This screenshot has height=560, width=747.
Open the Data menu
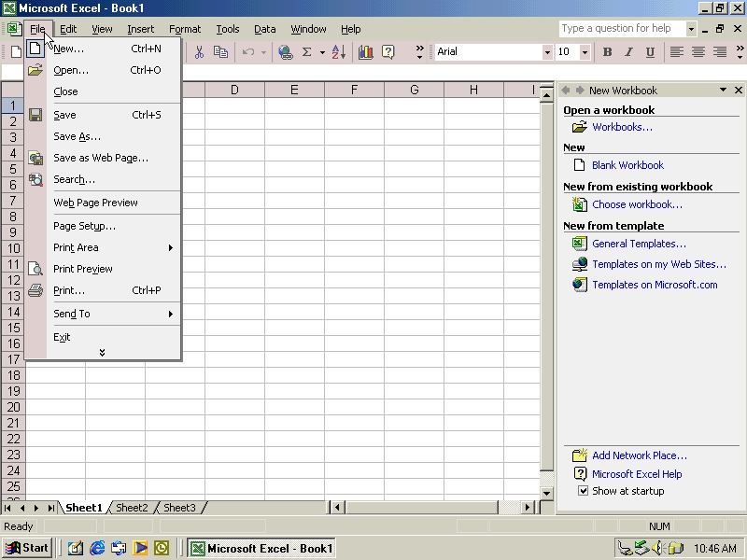(x=265, y=29)
